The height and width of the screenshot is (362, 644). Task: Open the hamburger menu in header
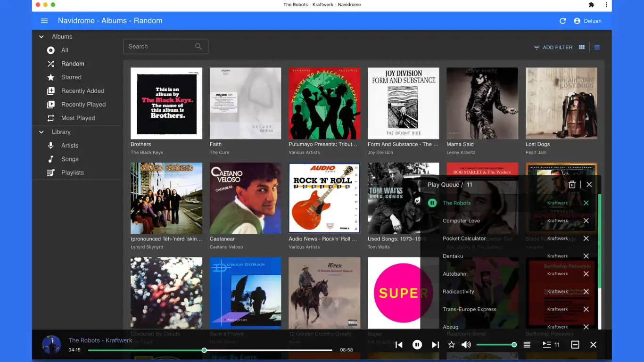coord(44,21)
